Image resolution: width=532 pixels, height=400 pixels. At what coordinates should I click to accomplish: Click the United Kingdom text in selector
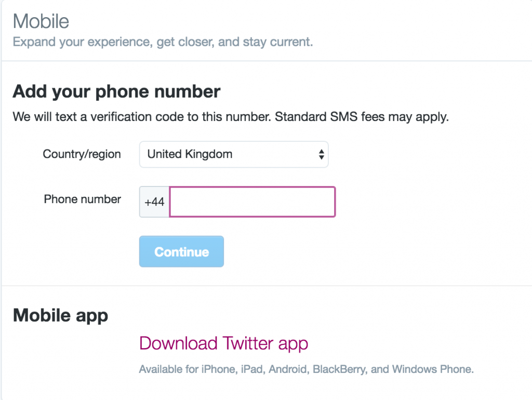pos(190,154)
